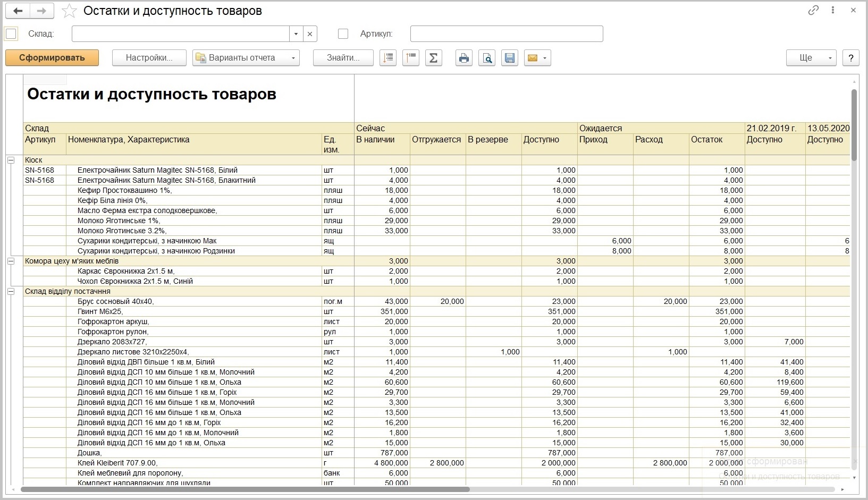Click the Остаток column header
The height and width of the screenshot is (500, 868).
point(717,144)
